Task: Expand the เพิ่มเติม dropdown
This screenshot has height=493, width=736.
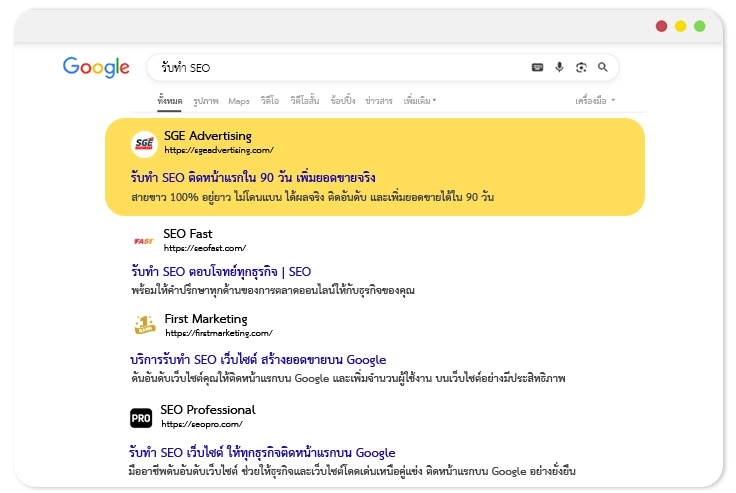Action: [420, 100]
